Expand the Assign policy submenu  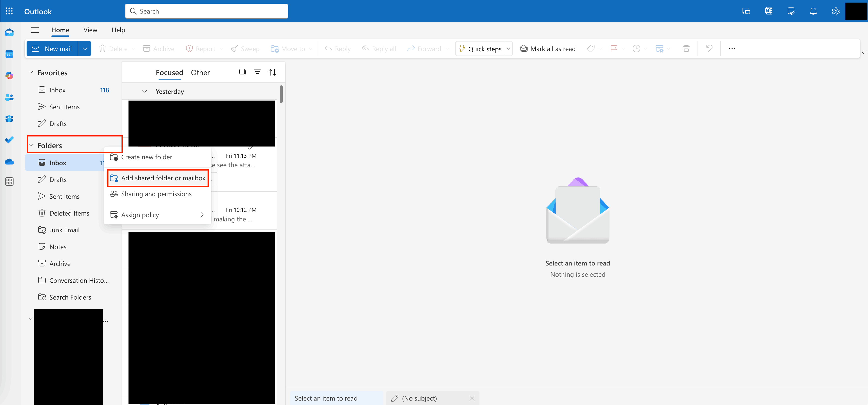pos(202,215)
